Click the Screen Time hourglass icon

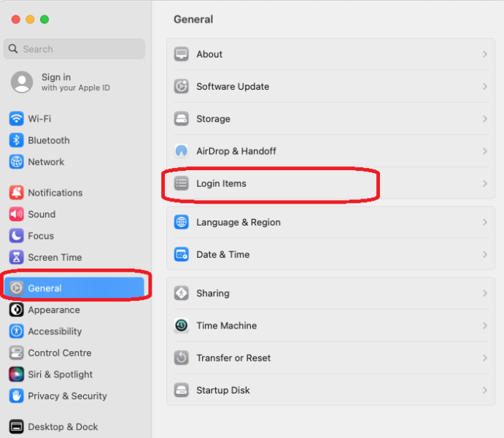click(16, 257)
